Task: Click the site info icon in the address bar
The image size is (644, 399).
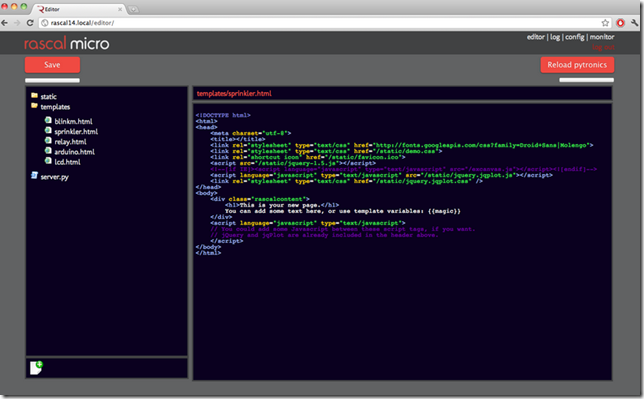Action: tap(45, 23)
